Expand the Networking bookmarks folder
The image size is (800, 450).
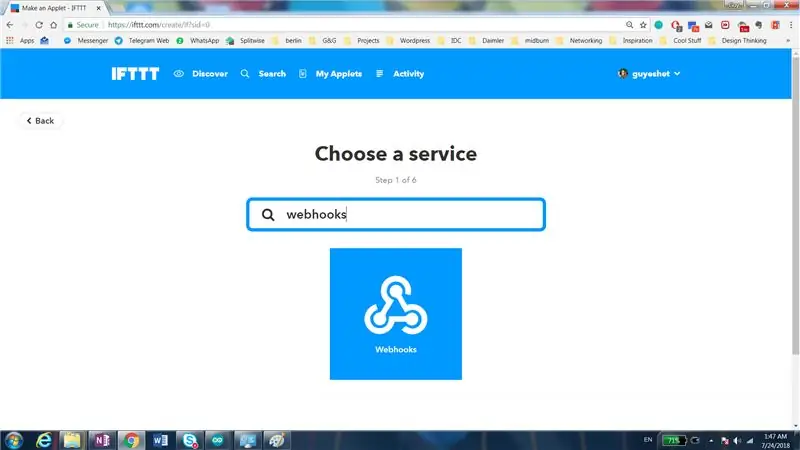579,40
